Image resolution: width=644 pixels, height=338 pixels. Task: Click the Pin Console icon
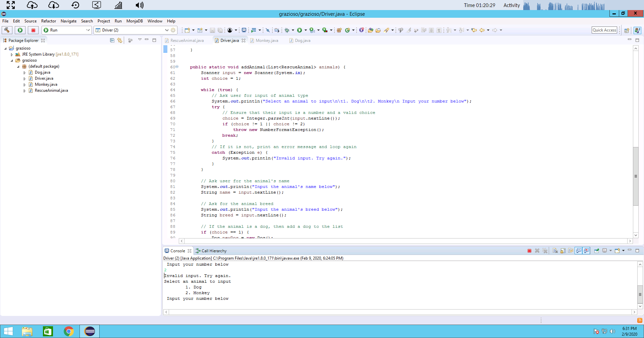(x=597, y=251)
